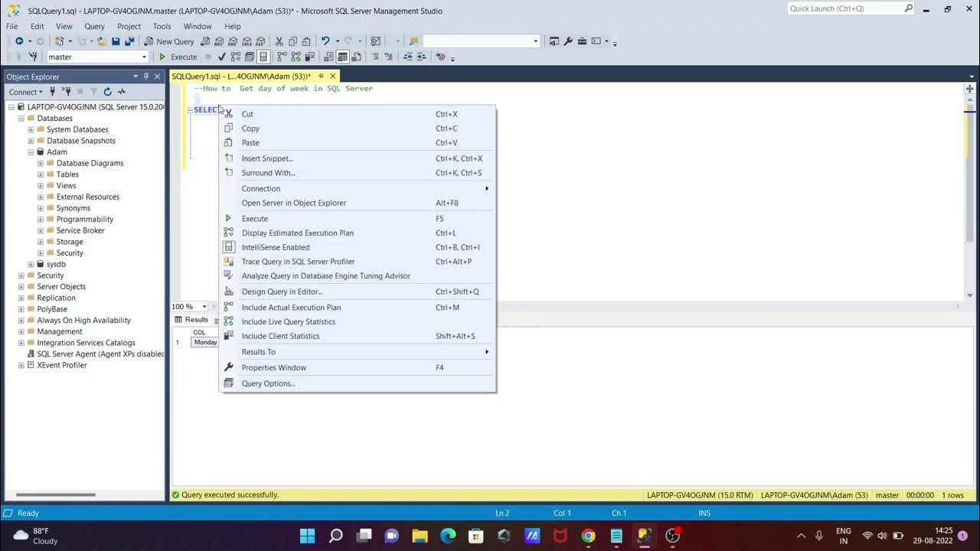The image size is (980, 551).
Task: Select Paste in the context menu
Action: 358,143
